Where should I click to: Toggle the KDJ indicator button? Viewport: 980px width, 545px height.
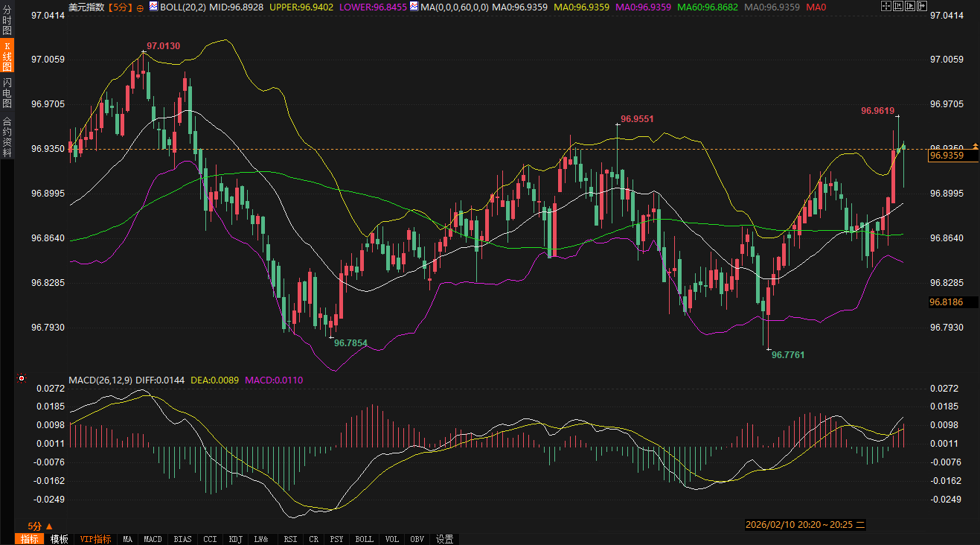point(235,539)
